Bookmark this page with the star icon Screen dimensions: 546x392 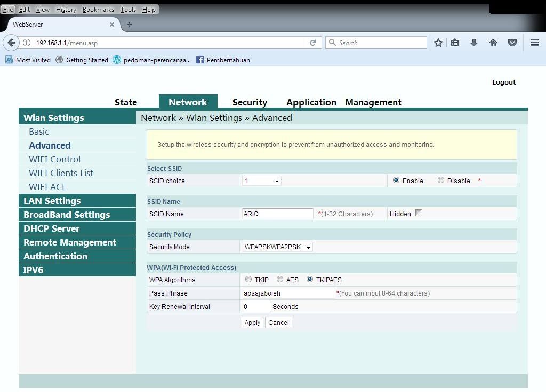[x=438, y=43]
